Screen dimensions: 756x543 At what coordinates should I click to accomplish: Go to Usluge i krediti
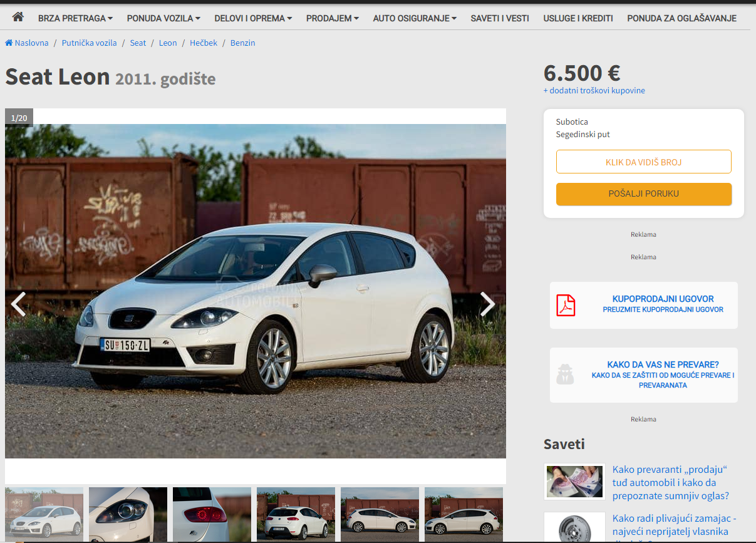coord(578,18)
